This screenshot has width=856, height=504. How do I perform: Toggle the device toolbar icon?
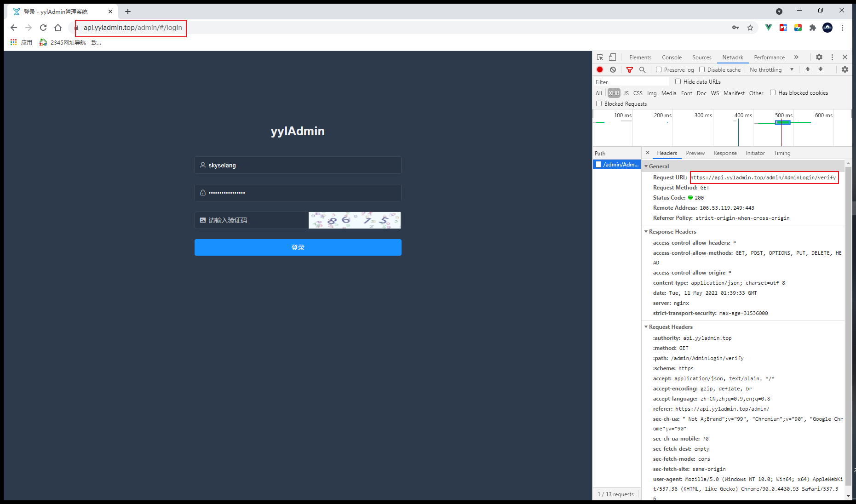click(612, 57)
